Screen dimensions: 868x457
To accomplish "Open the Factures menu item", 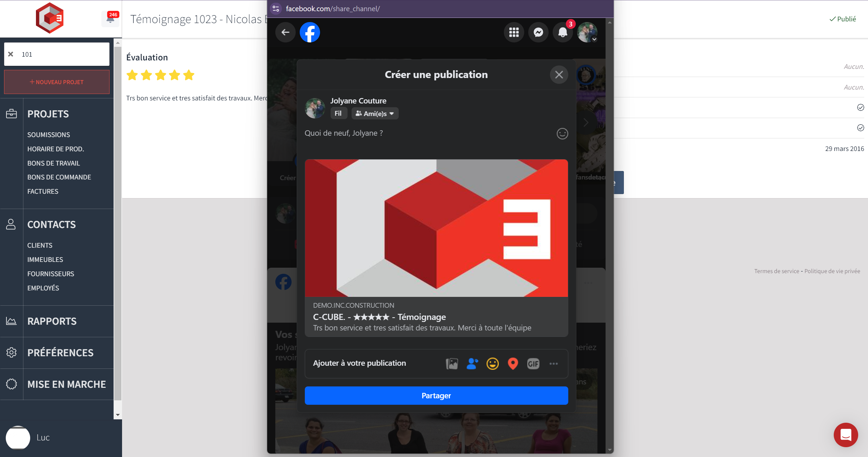I will (43, 191).
